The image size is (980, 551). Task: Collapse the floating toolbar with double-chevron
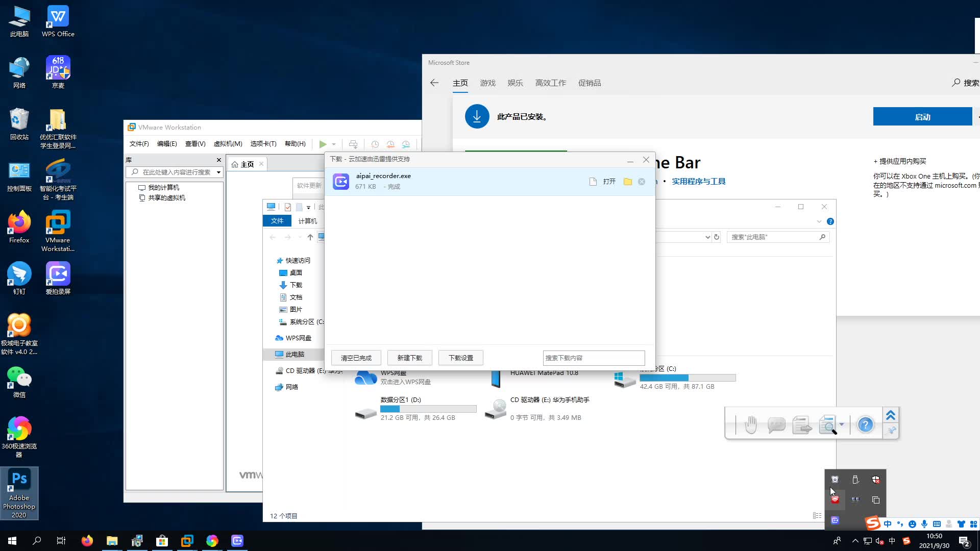coord(891,415)
